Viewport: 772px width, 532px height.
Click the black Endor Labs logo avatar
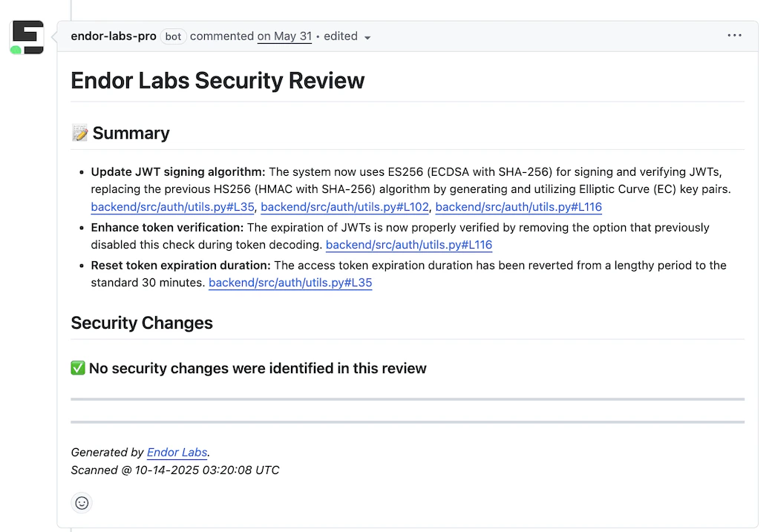[27, 36]
